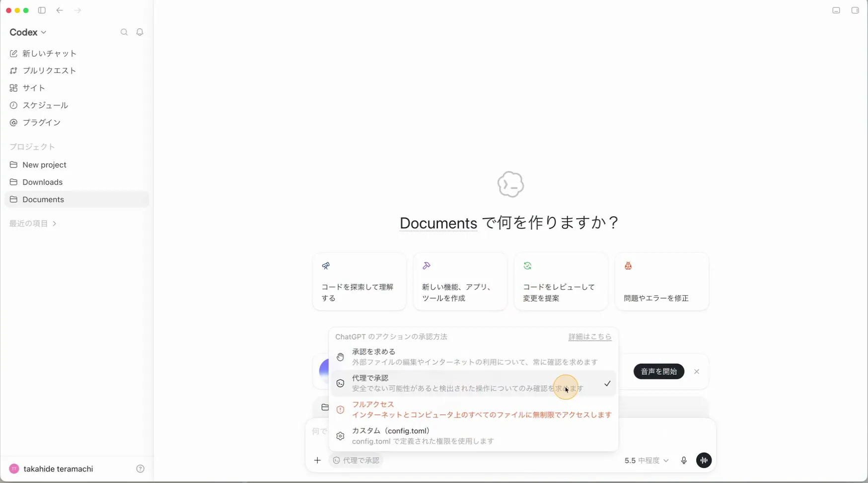Click the rocket icon on explore card

click(x=326, y=266)
